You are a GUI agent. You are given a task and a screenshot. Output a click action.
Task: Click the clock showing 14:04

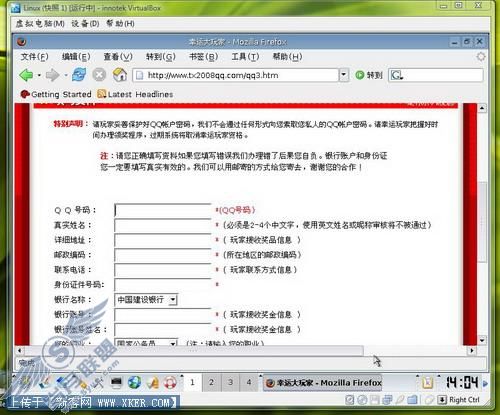point(462,383)
